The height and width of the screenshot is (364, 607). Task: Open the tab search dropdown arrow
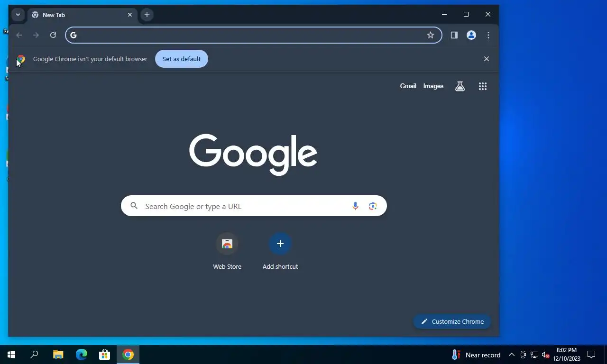tap(18, 15)
